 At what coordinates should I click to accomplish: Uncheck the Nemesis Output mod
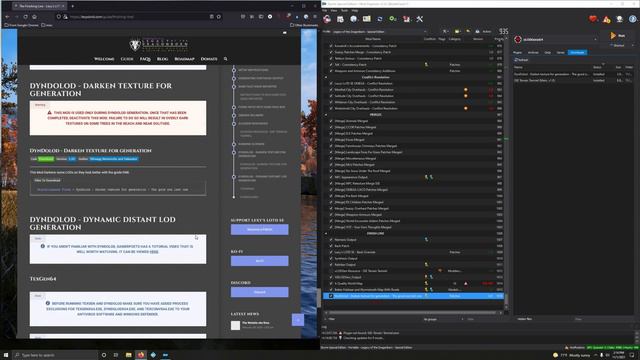pos(331,240)
